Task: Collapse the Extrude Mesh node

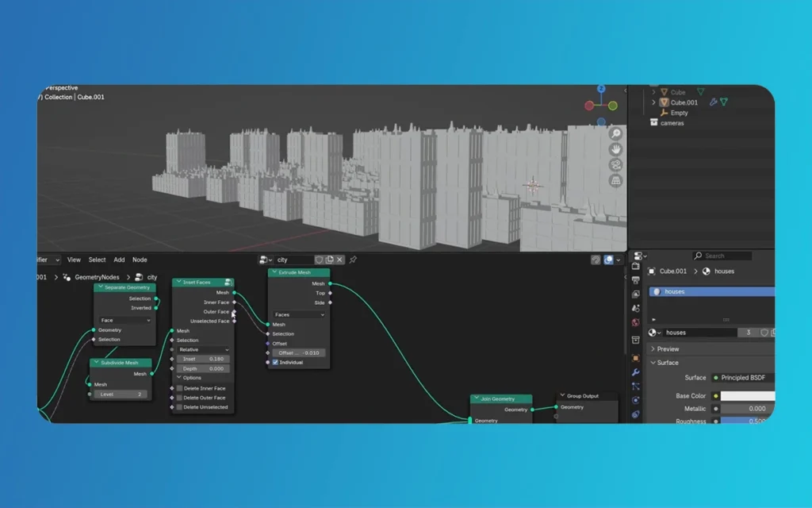Action: (274, 272)
